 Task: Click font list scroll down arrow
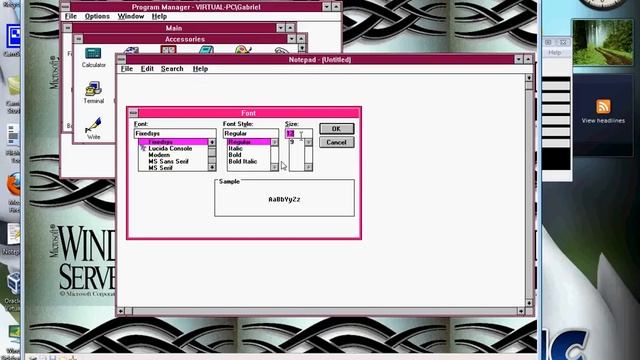(212, 167)
